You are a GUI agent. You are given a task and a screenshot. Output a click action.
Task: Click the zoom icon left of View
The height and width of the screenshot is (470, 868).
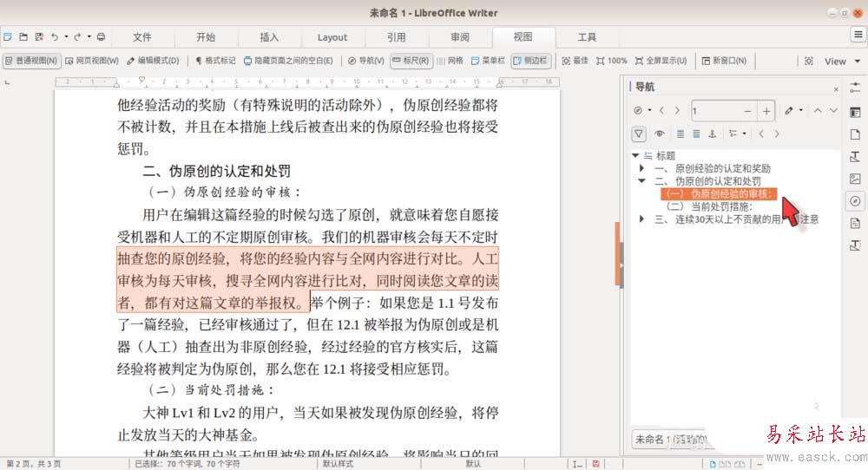809,61
